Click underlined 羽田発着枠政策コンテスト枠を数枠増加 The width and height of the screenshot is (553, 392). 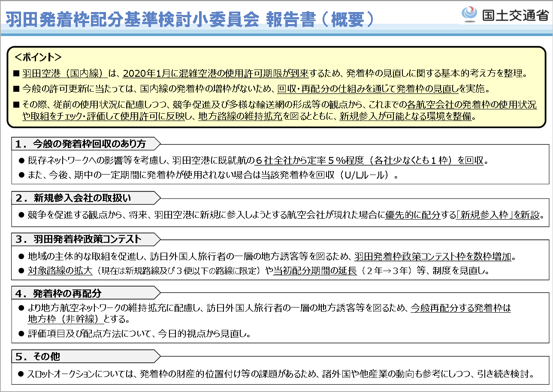tap(432, 256)
